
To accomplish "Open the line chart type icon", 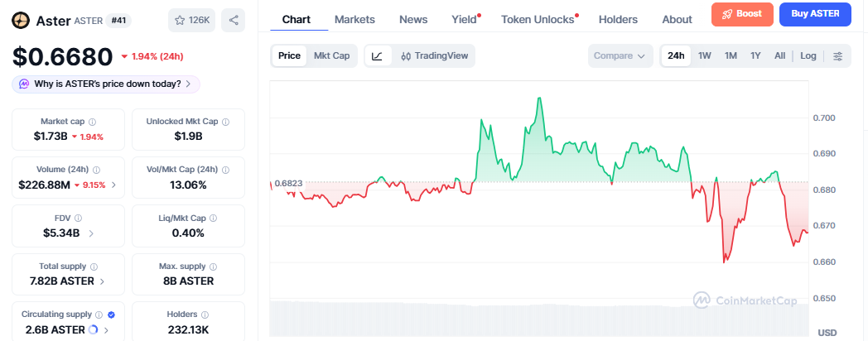I will [378, 56].
